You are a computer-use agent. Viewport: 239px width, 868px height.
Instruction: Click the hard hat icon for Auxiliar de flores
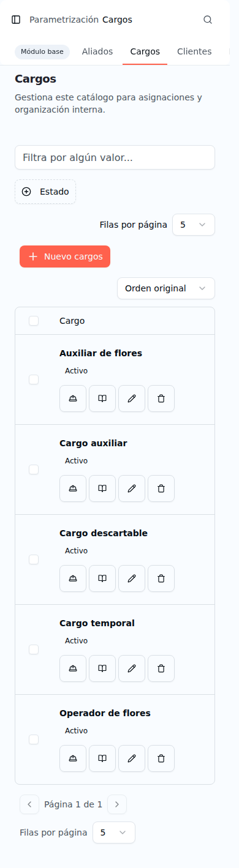click(73, 398)
